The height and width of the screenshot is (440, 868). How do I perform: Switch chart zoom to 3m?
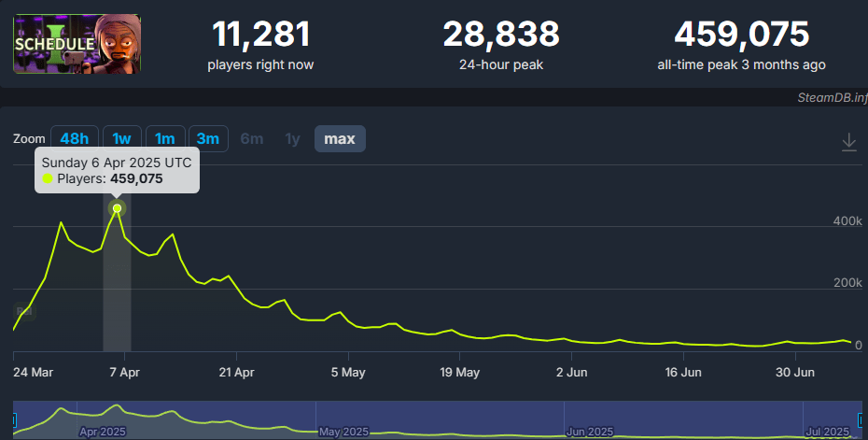pos(208,138)
